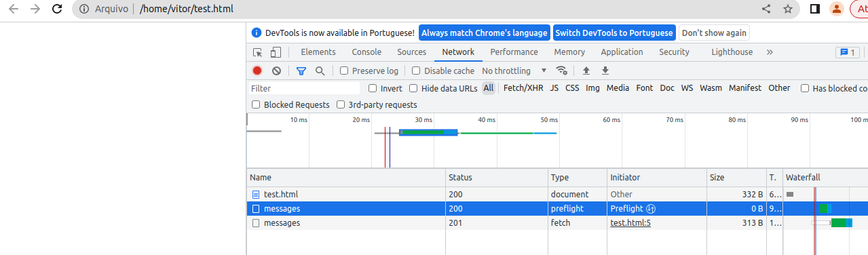
Task: Click the export HAR download icon
Action: [x=605, y=71]
